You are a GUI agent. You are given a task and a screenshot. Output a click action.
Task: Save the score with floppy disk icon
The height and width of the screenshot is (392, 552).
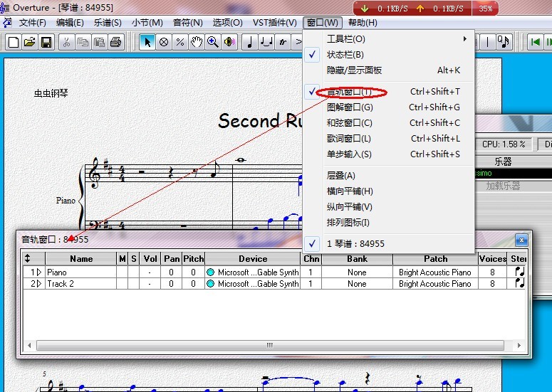click(x=46, y=42)
